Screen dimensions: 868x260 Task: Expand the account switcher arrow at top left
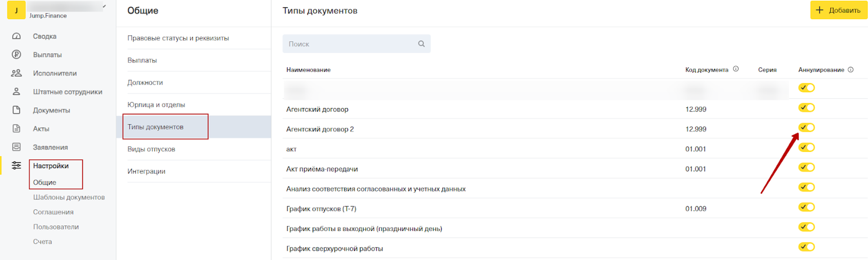(x=104, y=6)
